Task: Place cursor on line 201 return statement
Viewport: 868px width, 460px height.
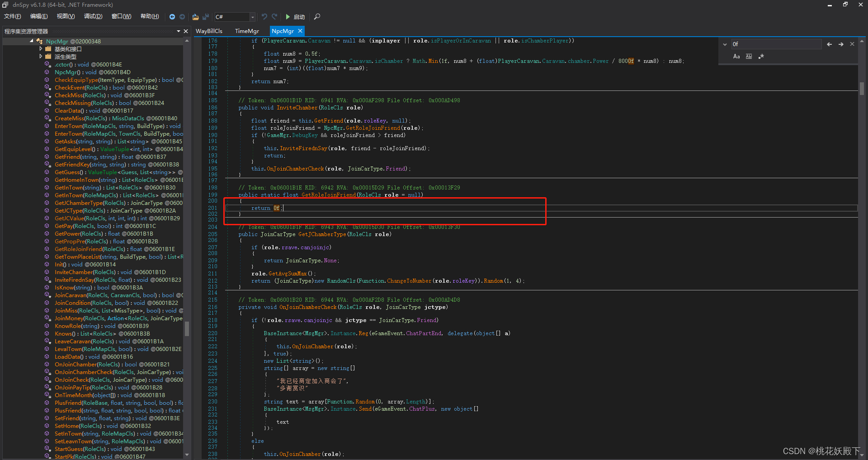Action: (x=267, y=208)
